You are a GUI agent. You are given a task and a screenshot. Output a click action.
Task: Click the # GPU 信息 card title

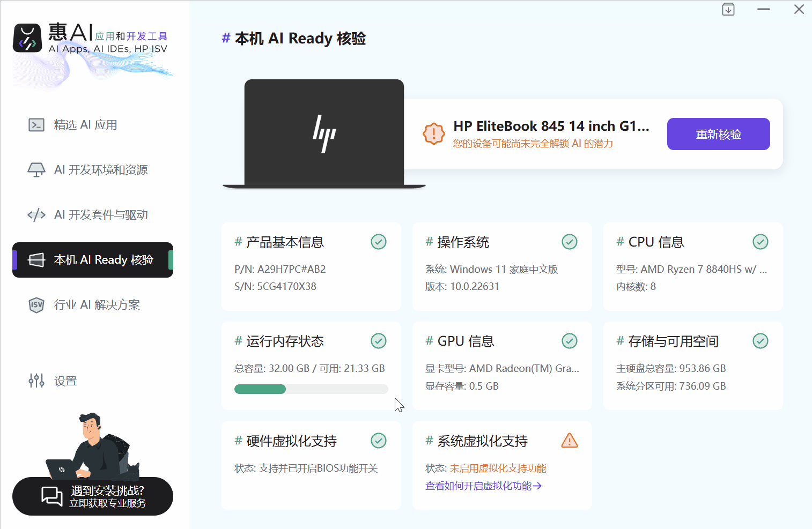pyautogui.click(x=460, y=341)
